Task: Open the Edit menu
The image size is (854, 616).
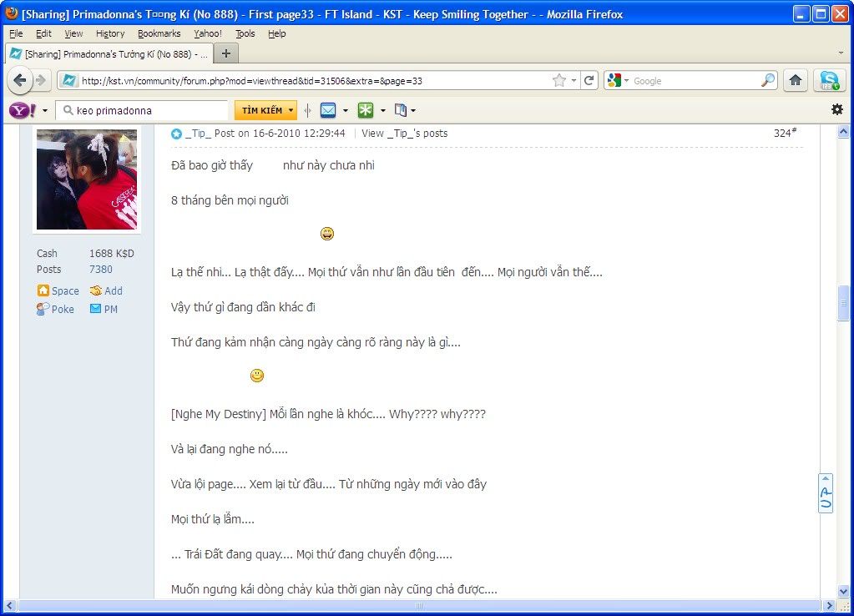Action: coord(43,33)
